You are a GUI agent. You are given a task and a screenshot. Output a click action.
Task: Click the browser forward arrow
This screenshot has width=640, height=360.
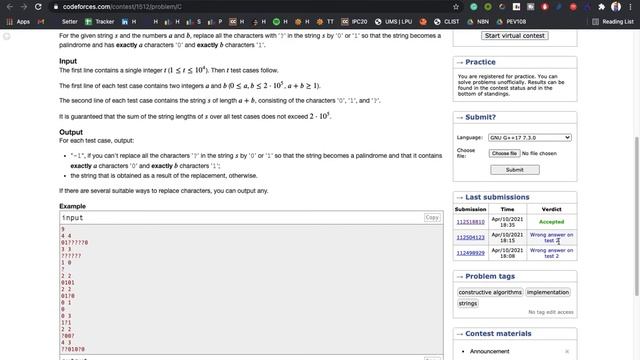click(x=24, y=7)
